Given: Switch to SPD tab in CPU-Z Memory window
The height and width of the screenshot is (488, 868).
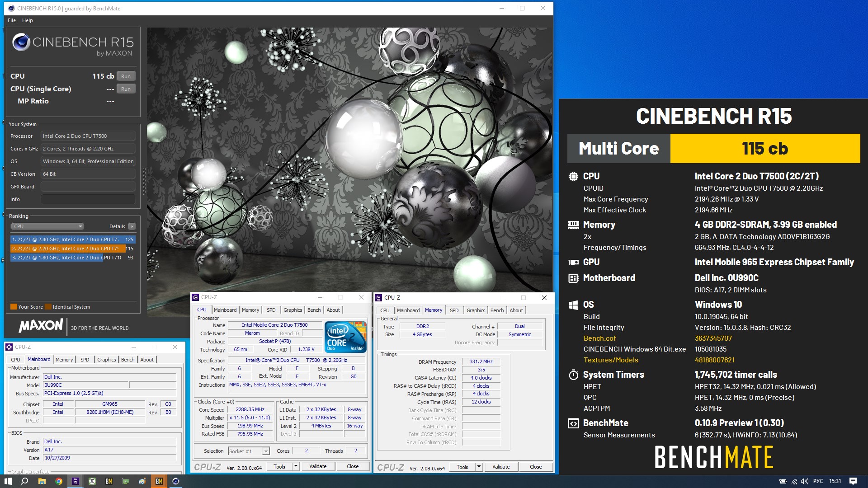Looking at the screenshot, I should point(454,310).
